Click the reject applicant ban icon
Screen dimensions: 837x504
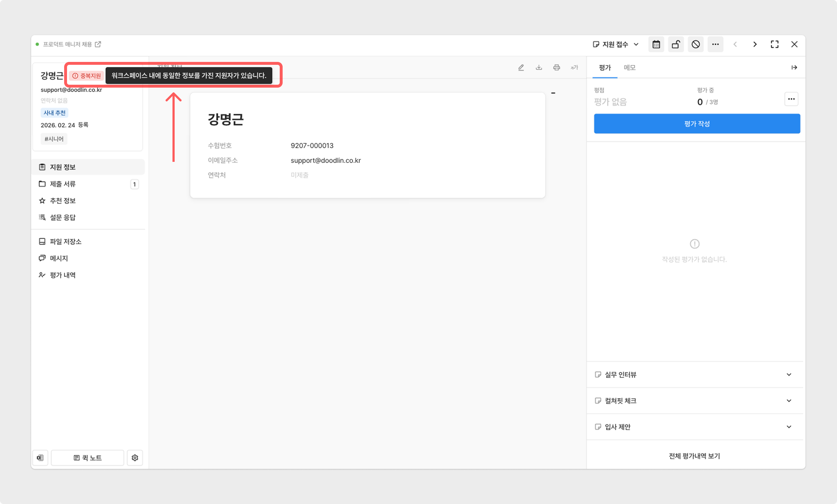pyautogui.click(x=695, y=45)
